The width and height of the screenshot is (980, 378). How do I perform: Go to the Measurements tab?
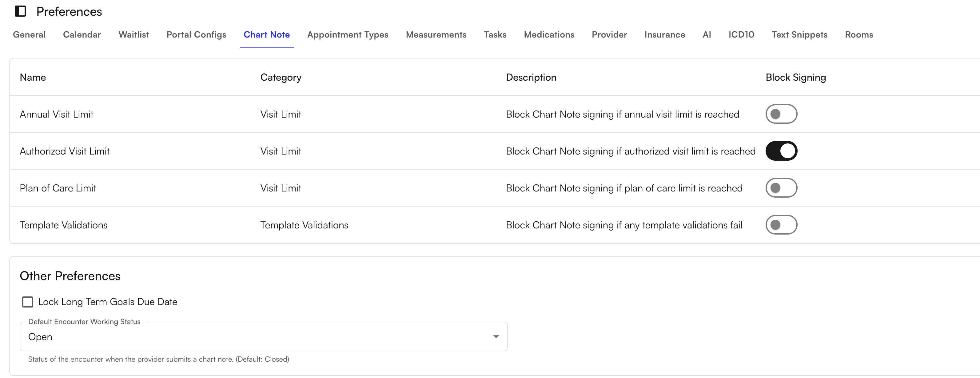click(436, 35)
